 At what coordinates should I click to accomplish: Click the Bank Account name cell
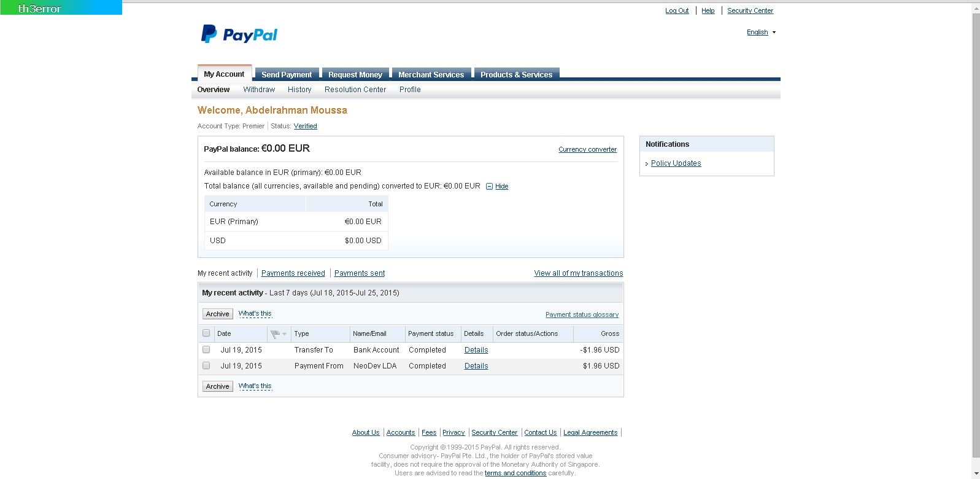tap(376, 350)
